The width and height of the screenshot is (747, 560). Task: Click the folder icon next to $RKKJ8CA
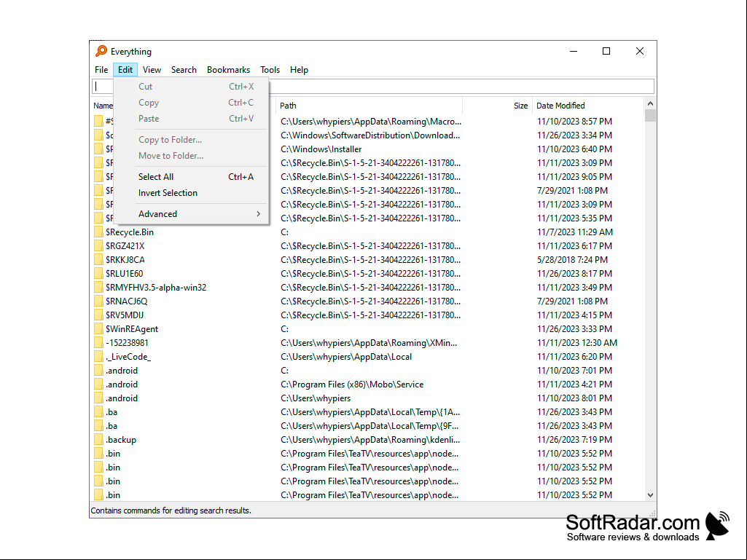(x=98, y=259)
